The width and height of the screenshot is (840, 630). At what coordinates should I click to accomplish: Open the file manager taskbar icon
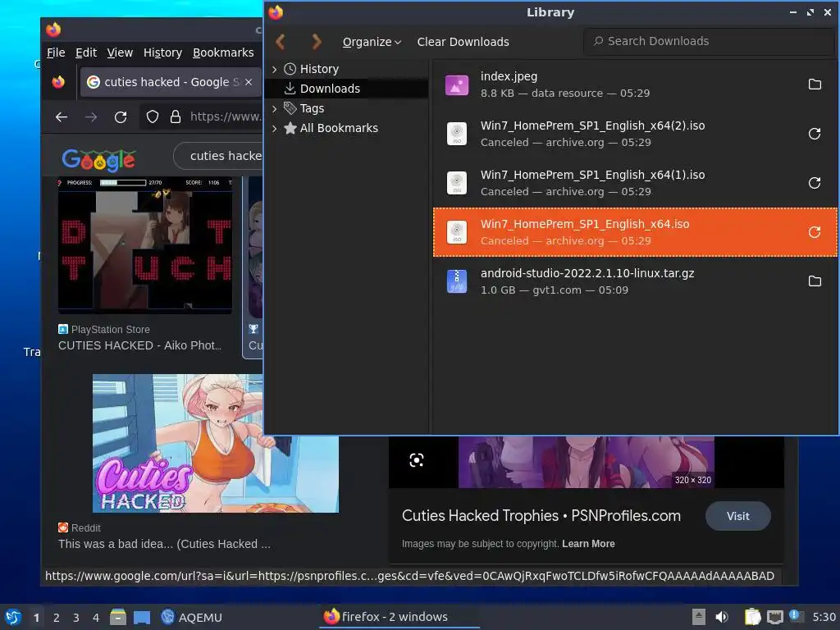(118, 617)
